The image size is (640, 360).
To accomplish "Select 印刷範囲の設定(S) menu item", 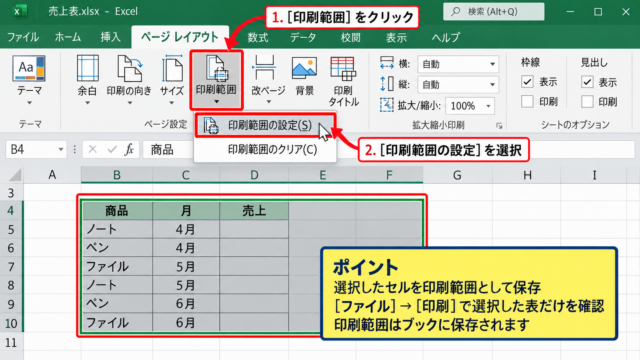I will (x=265, y=125).
